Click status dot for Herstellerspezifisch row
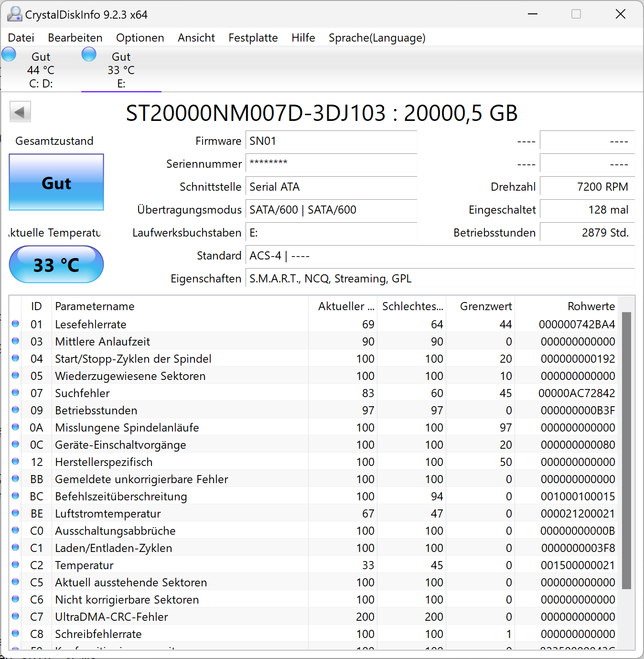The height and width of the screenshot is (659, 644). tap(15, 462)
